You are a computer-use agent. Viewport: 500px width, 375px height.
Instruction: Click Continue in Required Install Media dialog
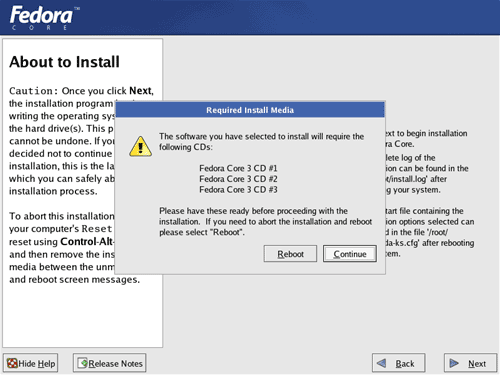(350, 254)
